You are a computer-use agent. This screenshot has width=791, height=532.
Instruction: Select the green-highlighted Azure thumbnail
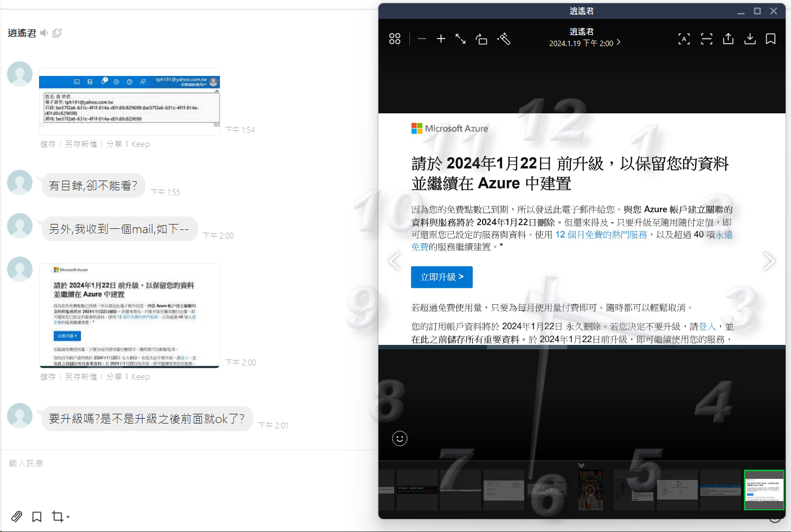[x=764, y=490]
